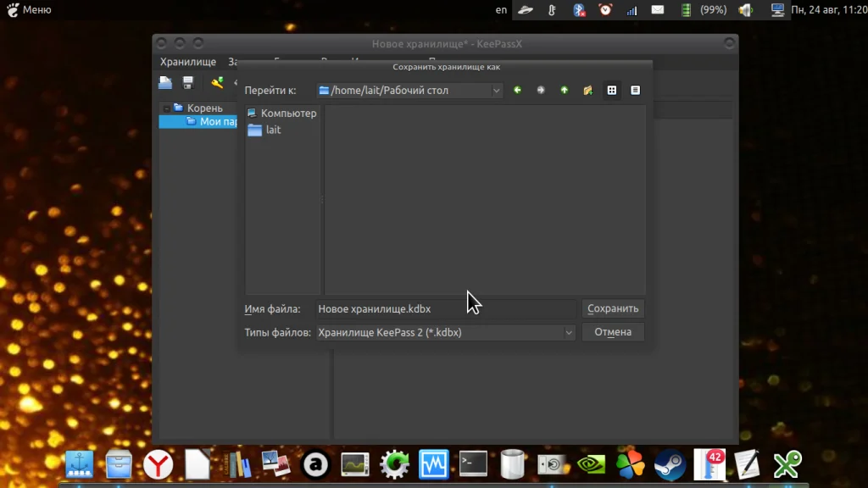Viewport: 868px width, 488px height.
Task: Click the green X scissors dock icon
Action: click(787, 463)
